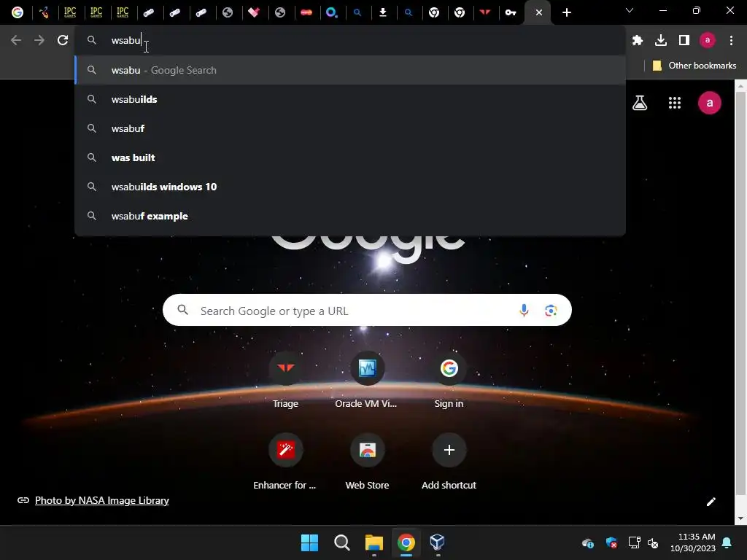Select the wsabuilds suggestion
The width and height of the screenshot is (747, 560).
[x=349, y=99]
